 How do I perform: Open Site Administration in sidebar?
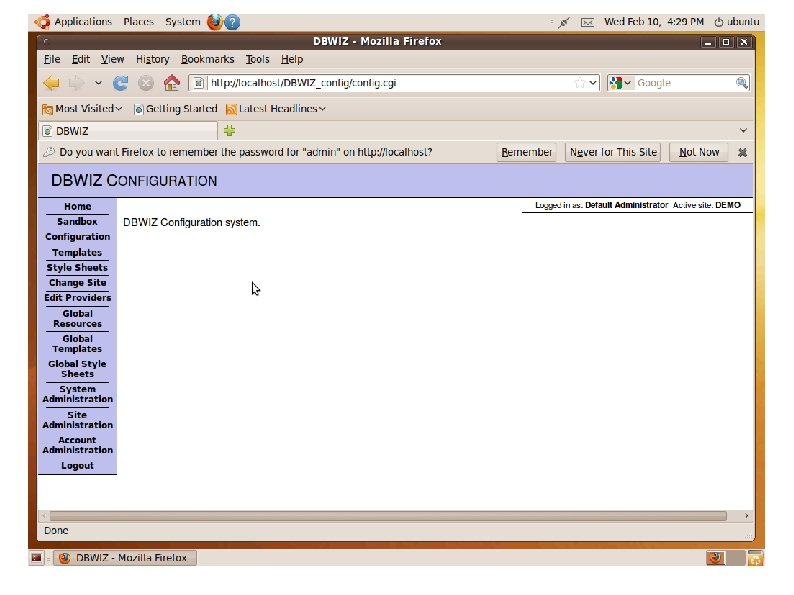[x=77, y=420]
